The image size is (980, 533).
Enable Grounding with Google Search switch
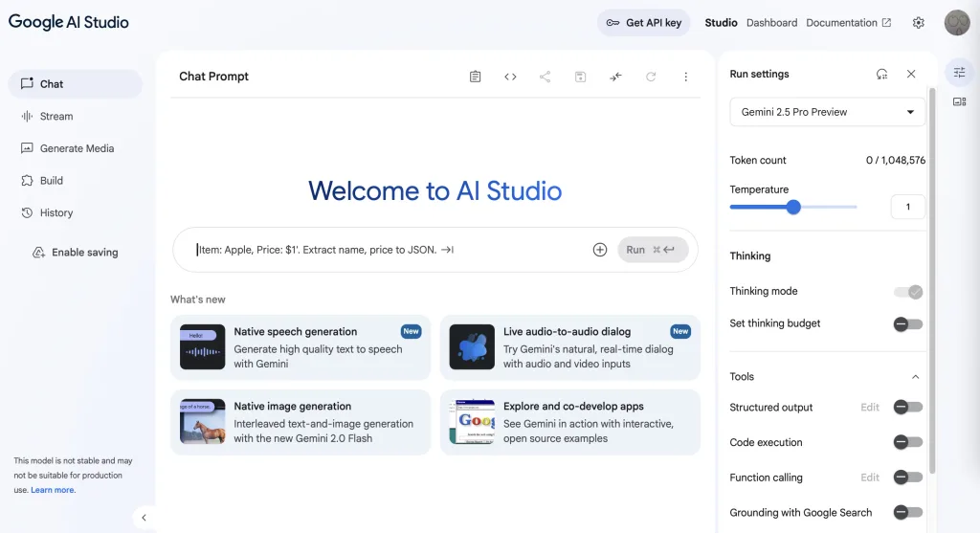point(908,512)
